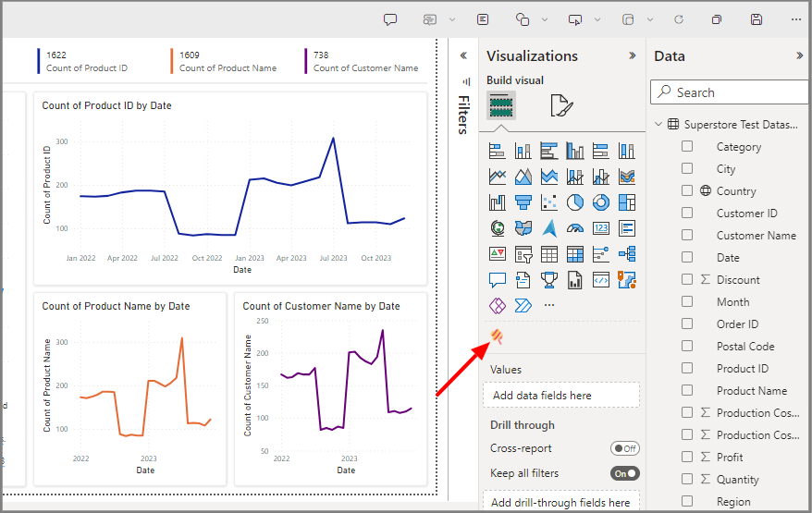The width and height of the screenshot is (812, 513).
Task: Select the trophy Metrics visual
Action: tap(549, 280)
